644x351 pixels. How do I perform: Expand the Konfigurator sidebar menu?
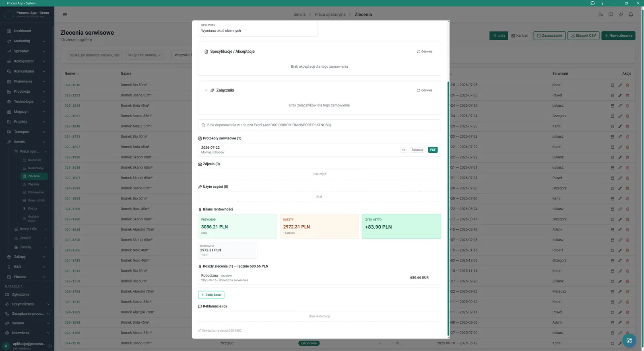[x=27, y=61]
